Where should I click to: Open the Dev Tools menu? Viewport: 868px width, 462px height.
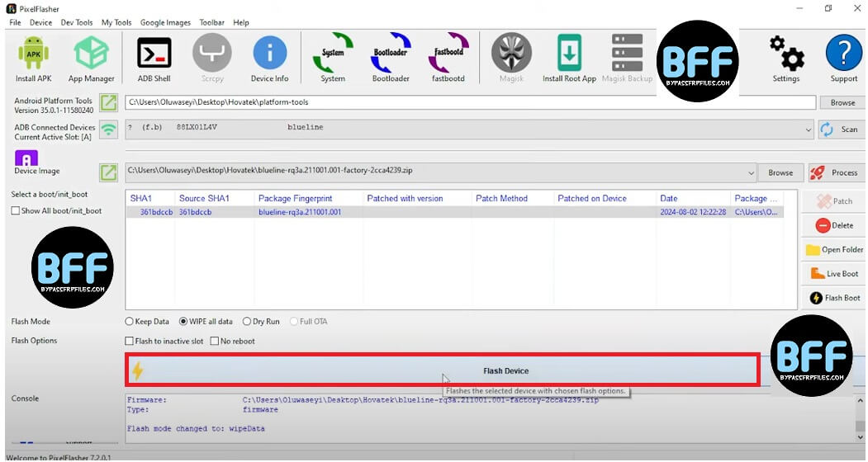click(77, 22)
